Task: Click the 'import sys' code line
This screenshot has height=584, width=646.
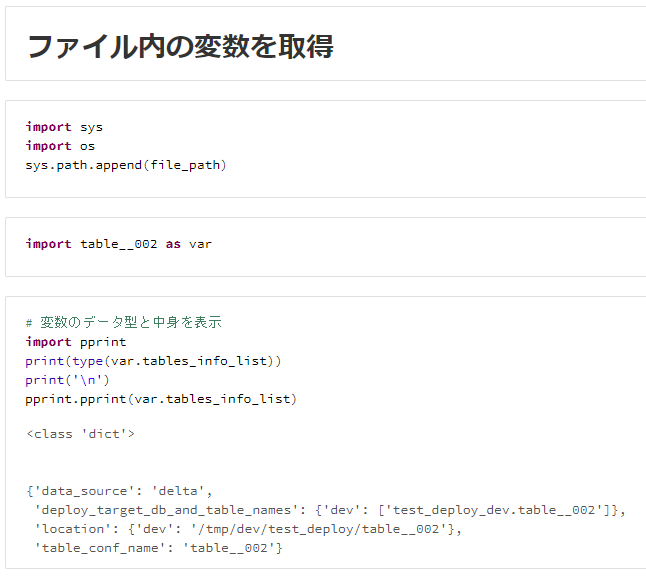Action: point(64,127)
